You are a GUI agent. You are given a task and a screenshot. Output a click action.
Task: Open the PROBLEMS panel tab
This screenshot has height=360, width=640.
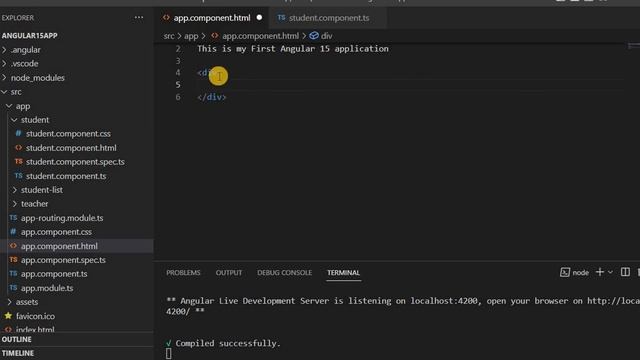click(183, 273)
